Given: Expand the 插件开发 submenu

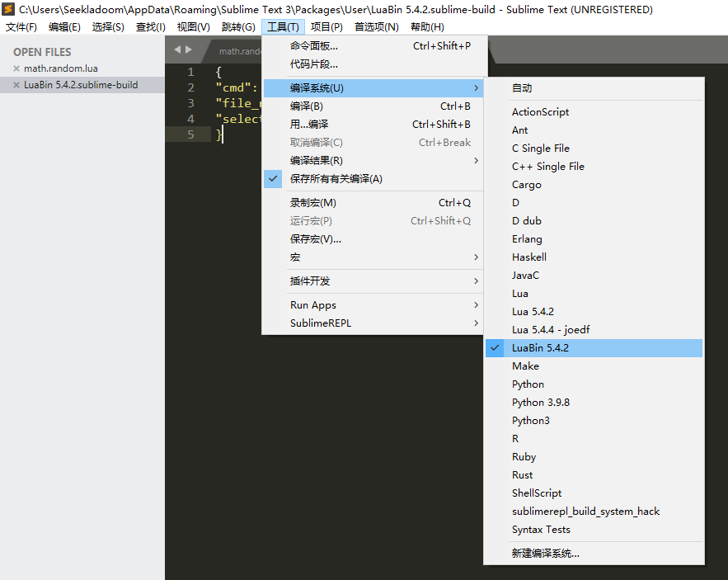Looking at the screenshot, I should coord(373,281).
